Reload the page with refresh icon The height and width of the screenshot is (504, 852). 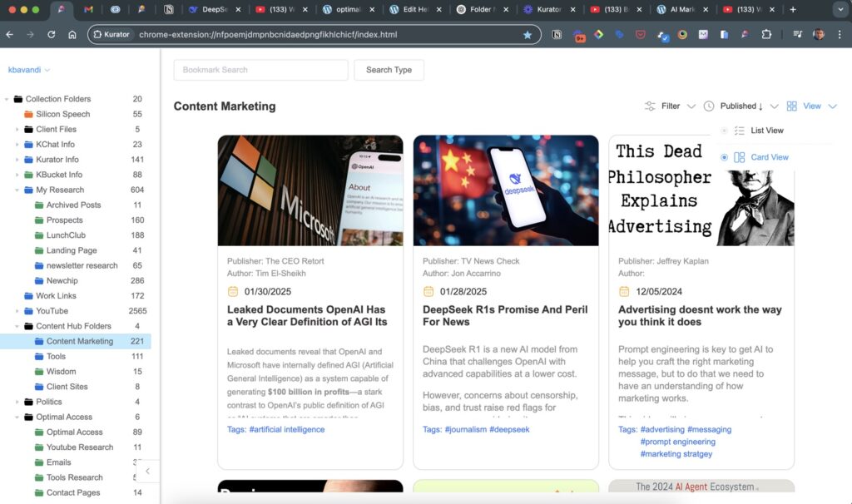(x=52, y=35)
